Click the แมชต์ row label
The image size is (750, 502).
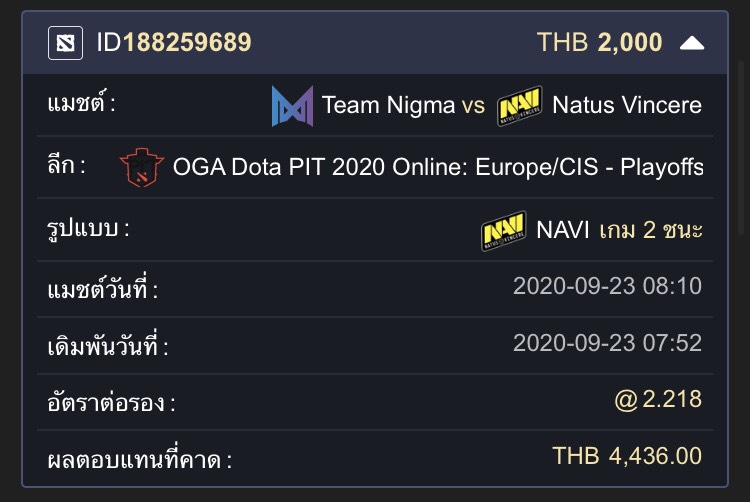point(81,102)
